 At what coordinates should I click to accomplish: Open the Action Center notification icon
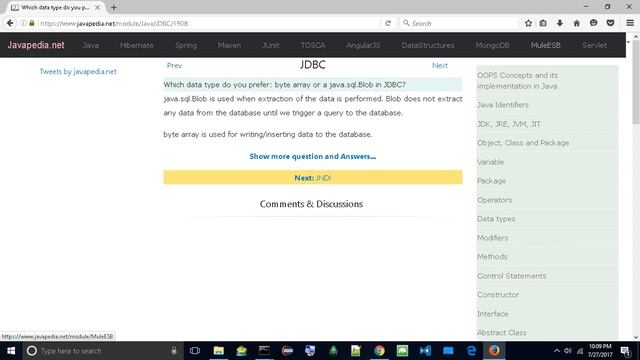click(x=625, y=351)
